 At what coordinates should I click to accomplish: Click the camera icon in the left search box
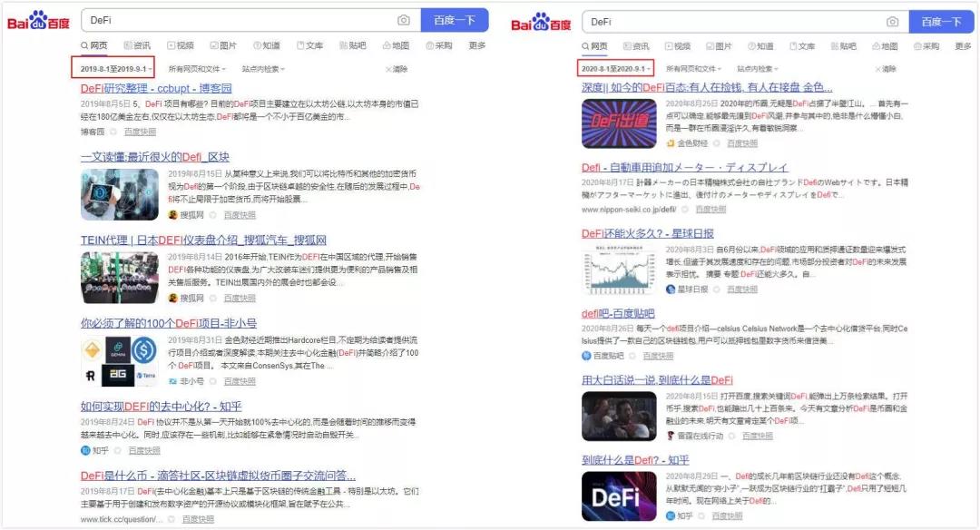pyautogui.click(x=403, y=19)
